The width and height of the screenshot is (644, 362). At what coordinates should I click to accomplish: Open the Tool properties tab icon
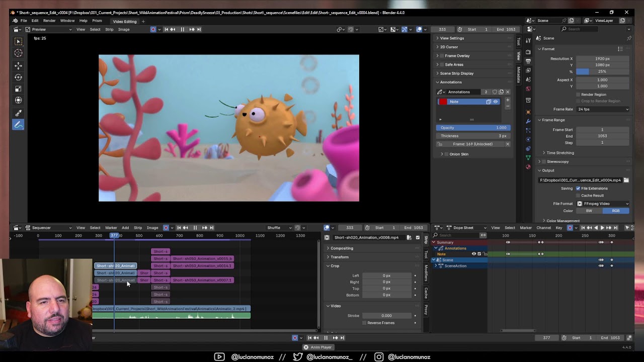pyautogui.click(x=528, y=40)
